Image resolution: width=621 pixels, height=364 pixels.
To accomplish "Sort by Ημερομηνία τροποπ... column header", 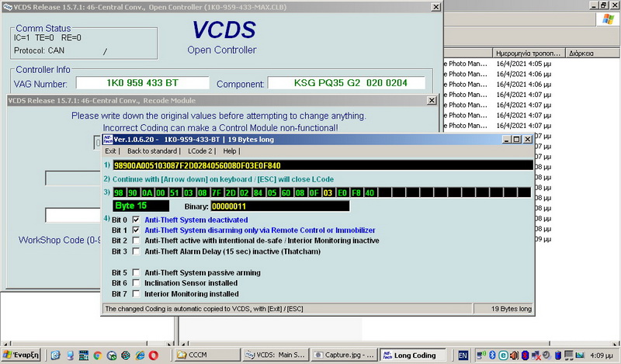I will 529,53.
